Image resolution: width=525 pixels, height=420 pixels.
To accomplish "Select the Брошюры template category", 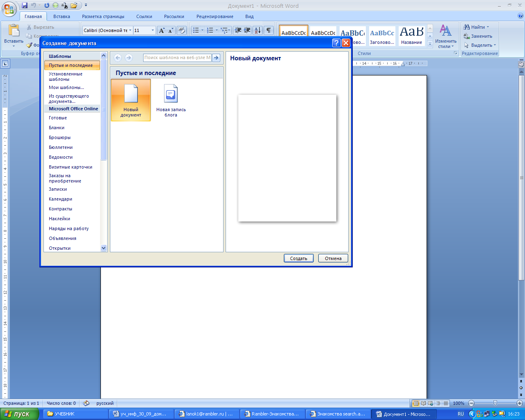I will coord(72,137).
